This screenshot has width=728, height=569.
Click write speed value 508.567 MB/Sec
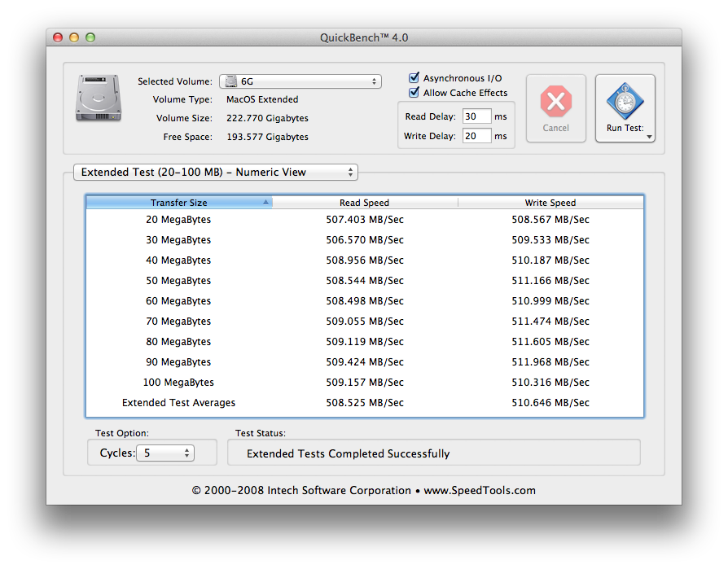[550, 220]
